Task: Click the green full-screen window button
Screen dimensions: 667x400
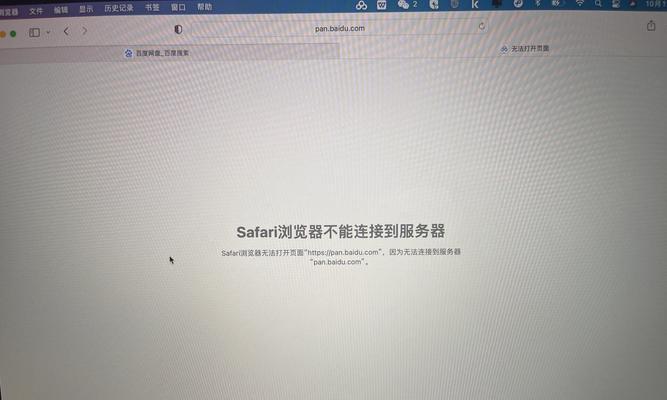Action: [x=13, y=34]
